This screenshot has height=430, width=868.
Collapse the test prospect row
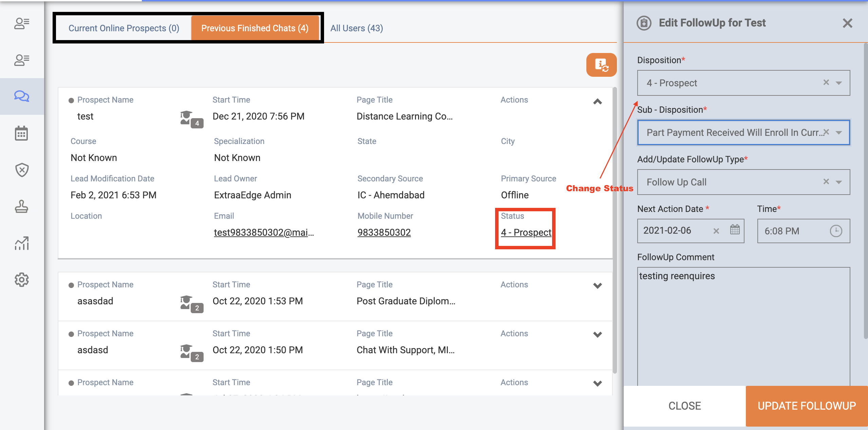[598, 102]
